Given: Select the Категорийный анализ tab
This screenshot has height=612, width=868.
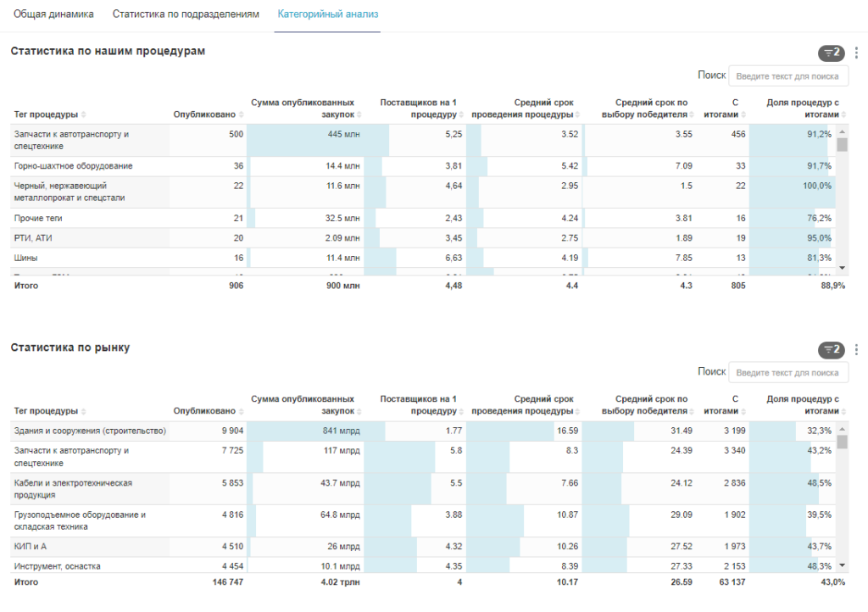Looking at the screenshot, I should pyautogui.click(x=327, y=14).
